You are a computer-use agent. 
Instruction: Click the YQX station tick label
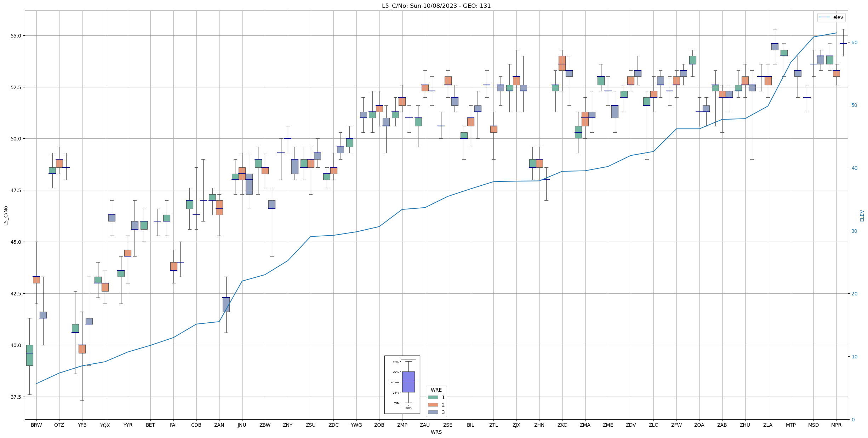coord(105,425)
